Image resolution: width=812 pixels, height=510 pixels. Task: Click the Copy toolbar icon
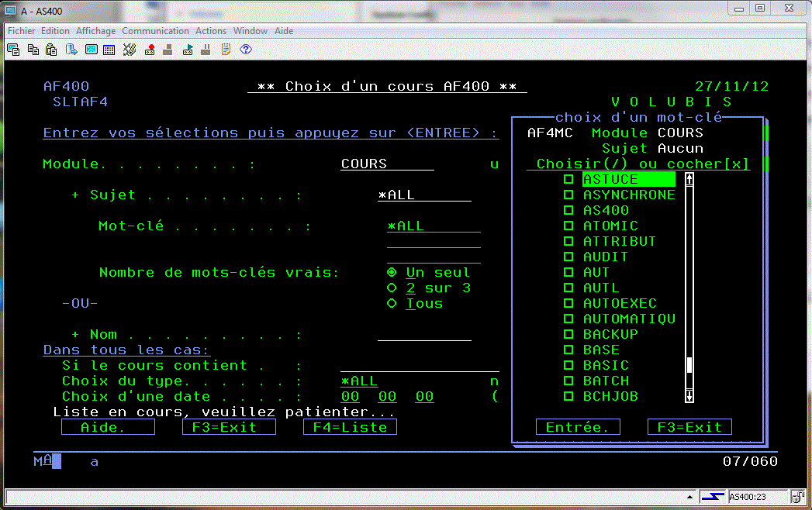33,50
